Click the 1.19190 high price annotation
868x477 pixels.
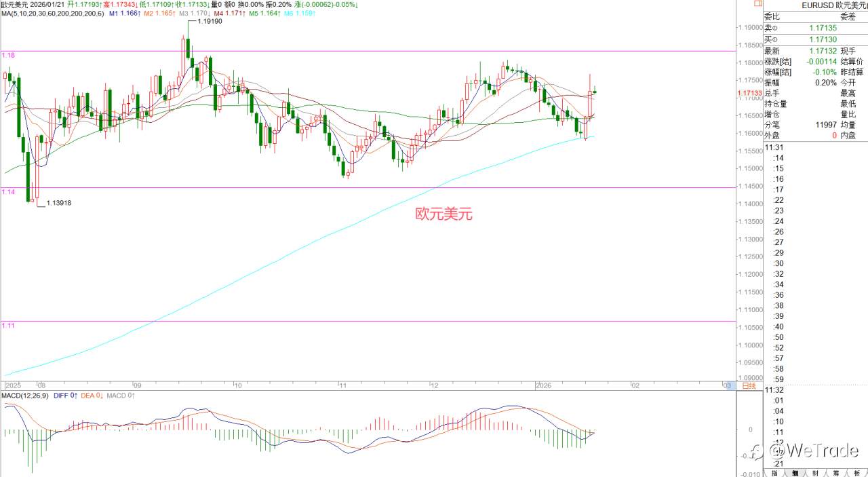click(x=209, y=22)
